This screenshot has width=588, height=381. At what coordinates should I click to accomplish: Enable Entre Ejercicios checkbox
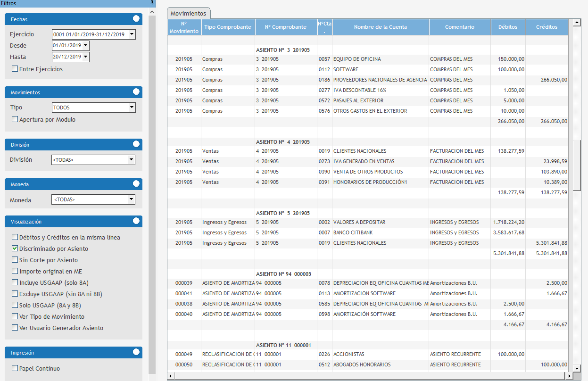pyautogui.click(x=15, y=69)
